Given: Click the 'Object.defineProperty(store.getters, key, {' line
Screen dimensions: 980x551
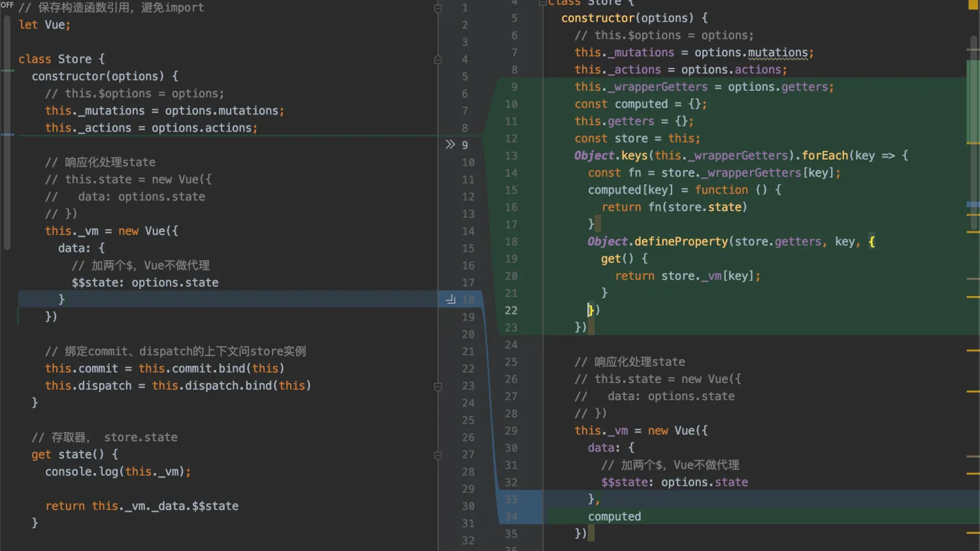Looking at the screenshot, I should 732,242.
